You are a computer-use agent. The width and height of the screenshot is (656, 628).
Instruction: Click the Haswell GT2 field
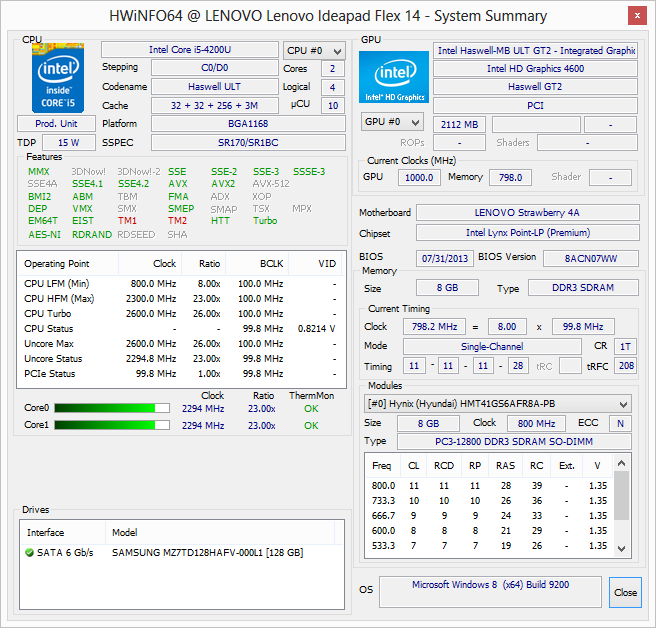tap(536, 87)
